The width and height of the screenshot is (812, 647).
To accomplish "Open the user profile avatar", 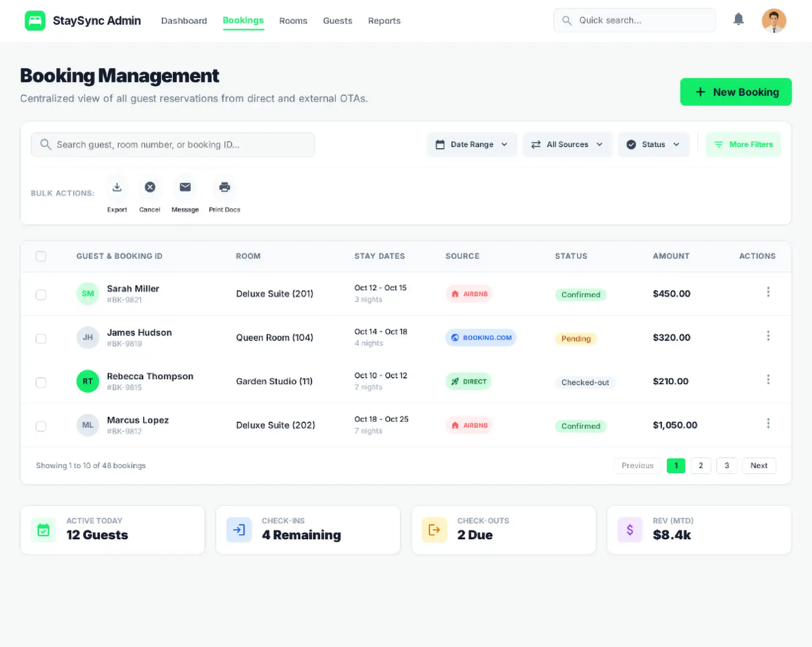I will pyautogui.click(x=774, y=20).
